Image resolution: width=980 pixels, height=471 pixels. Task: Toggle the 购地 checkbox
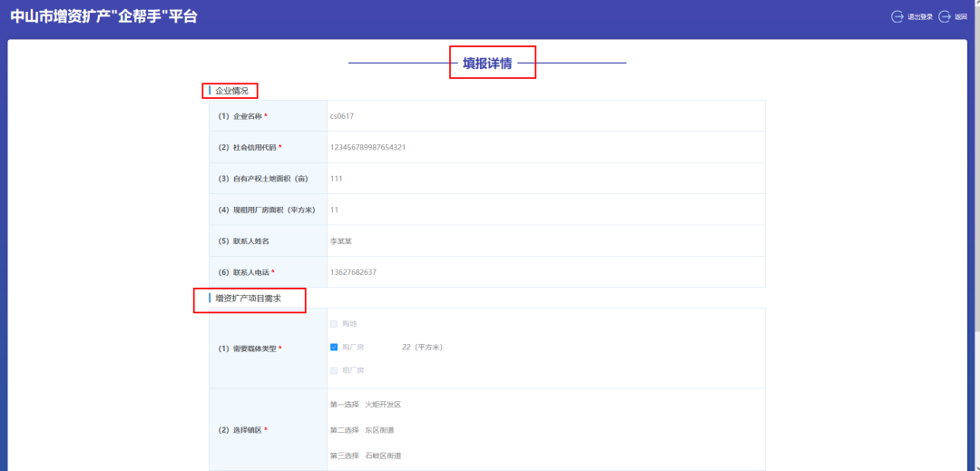pos(334,324)
